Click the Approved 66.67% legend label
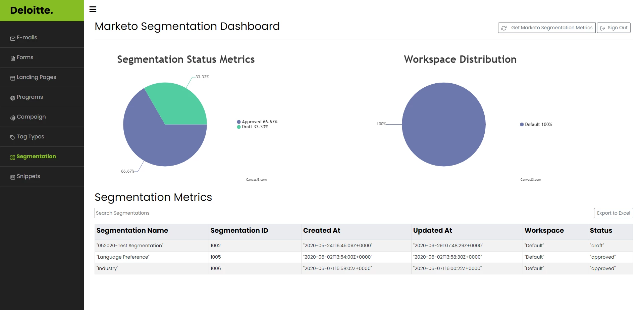 click(x=260, y=122)
